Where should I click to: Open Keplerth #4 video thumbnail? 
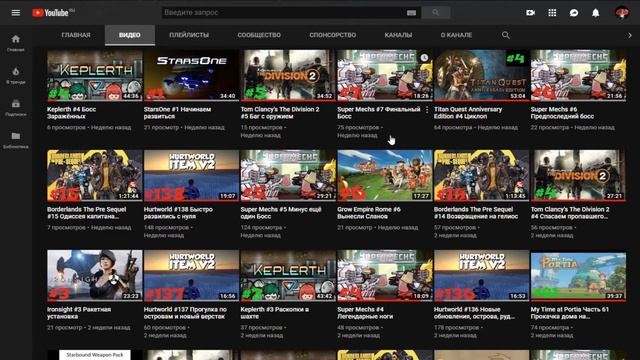click(95, 75)
